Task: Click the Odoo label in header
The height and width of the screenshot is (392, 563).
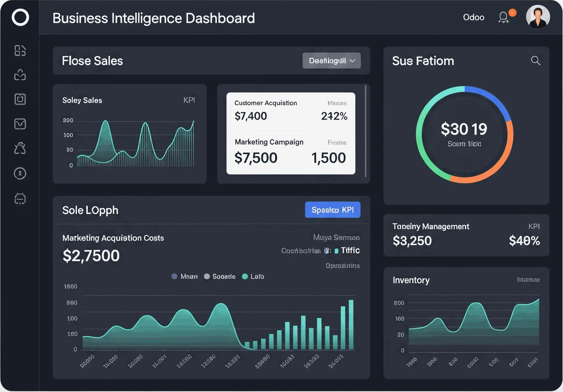Action: click(473, 17)
